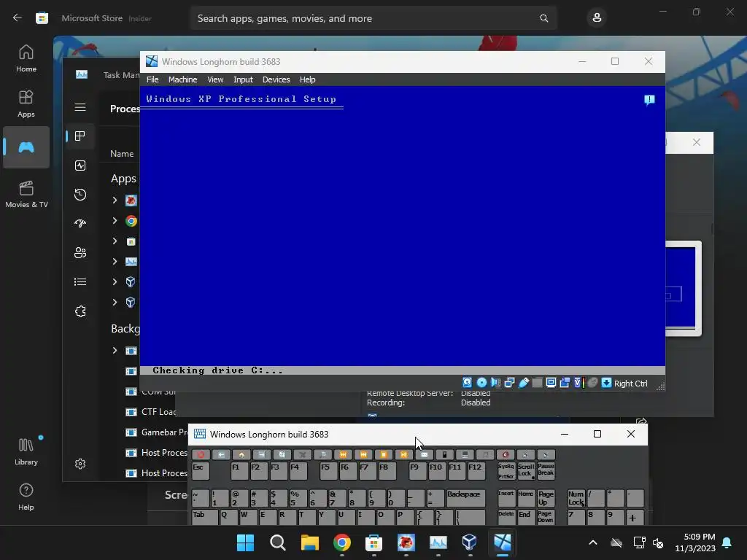Open Task Manager Performance page icon
This screenshot has height=560, width=747.
point(80,166)
